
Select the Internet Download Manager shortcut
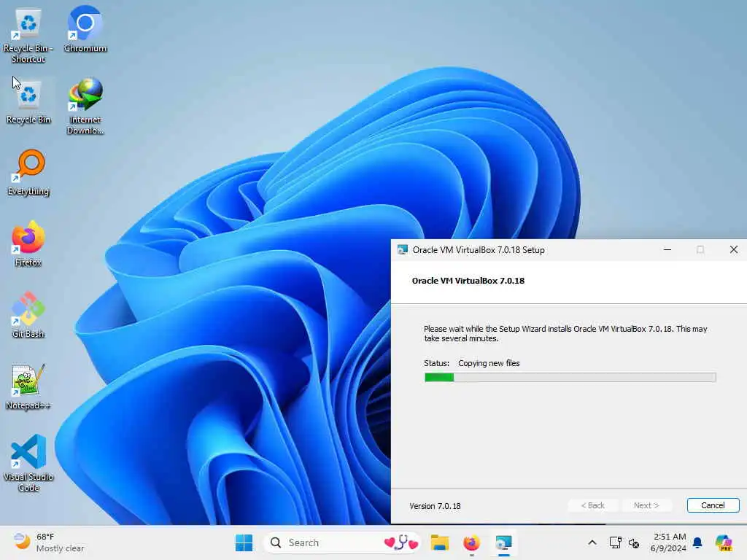[x=85, y=106]
